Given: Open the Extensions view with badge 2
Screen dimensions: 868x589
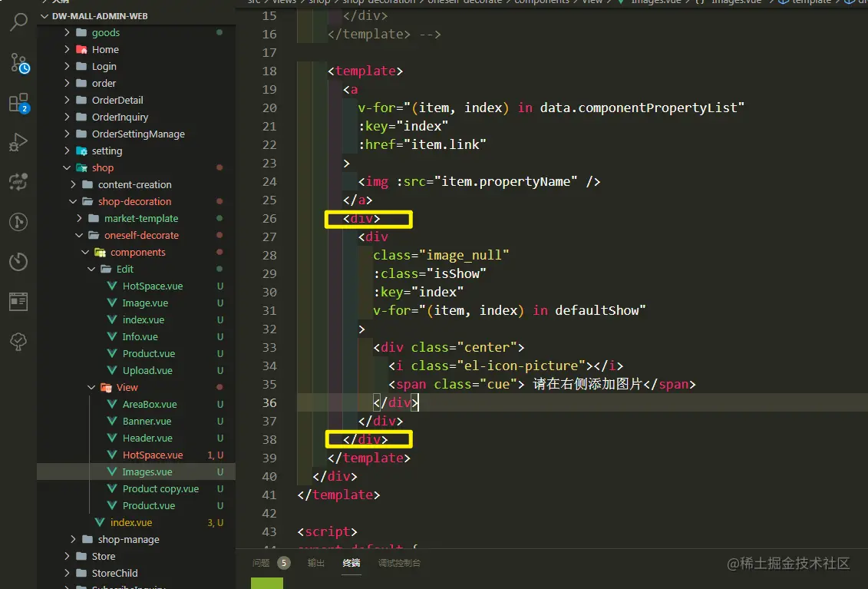Looking at the screenshot, I should coord(19,103).
